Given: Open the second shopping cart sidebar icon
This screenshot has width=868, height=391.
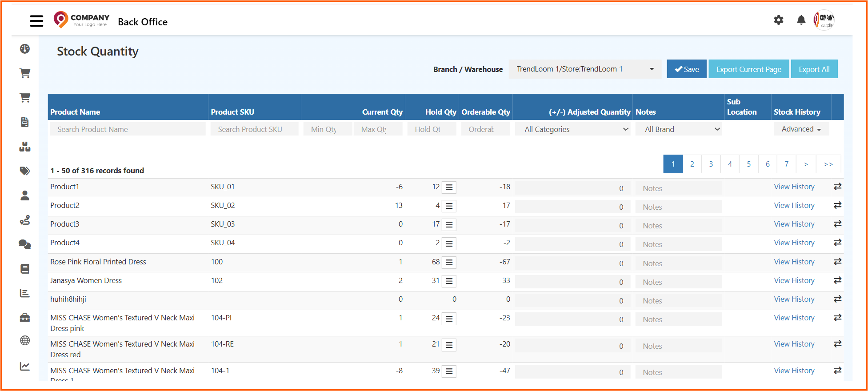Looking at the screenshot, I should coord(25,98).
